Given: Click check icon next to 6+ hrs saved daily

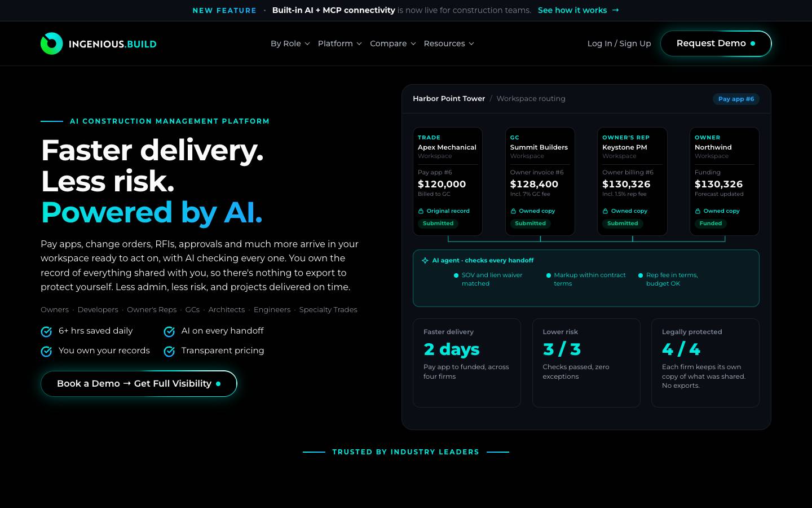Looking at the screenshot, I should coord(46,331).
